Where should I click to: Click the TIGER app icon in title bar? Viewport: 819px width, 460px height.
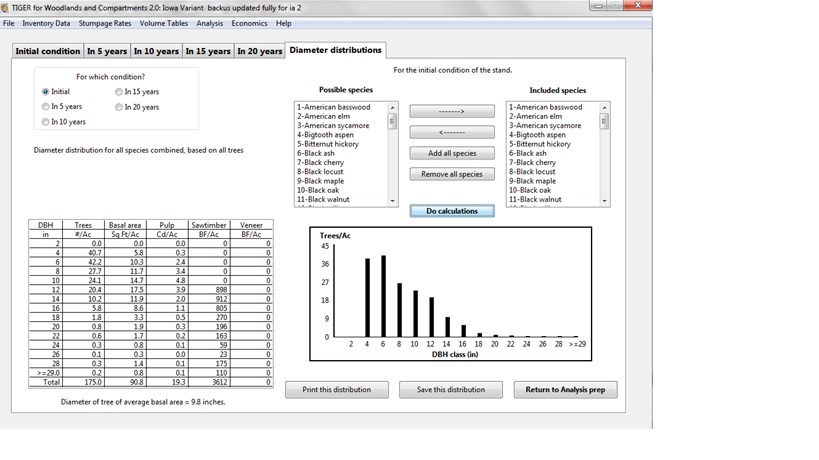click(6, 6)
